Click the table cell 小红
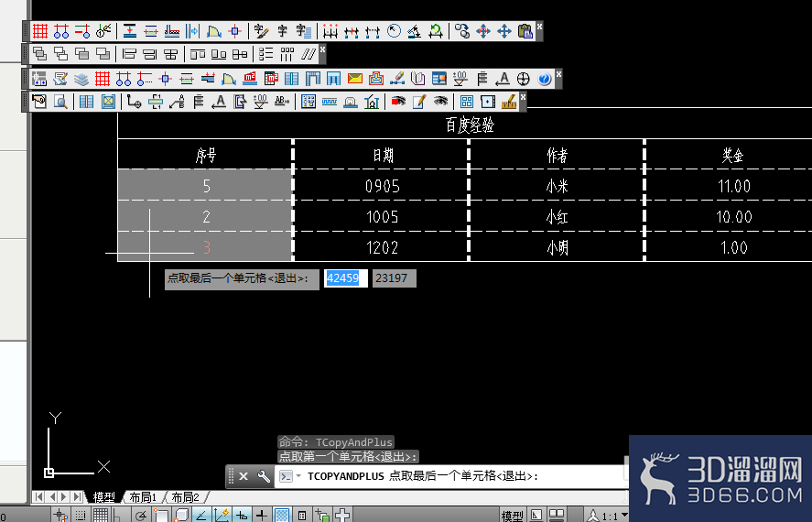Screen dimensions: 812x522 pyautogui.click(x=557, y=216)
